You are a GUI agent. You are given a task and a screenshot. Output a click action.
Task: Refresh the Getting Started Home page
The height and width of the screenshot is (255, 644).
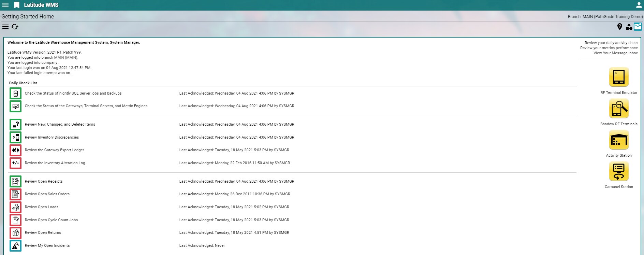[15, 27]
